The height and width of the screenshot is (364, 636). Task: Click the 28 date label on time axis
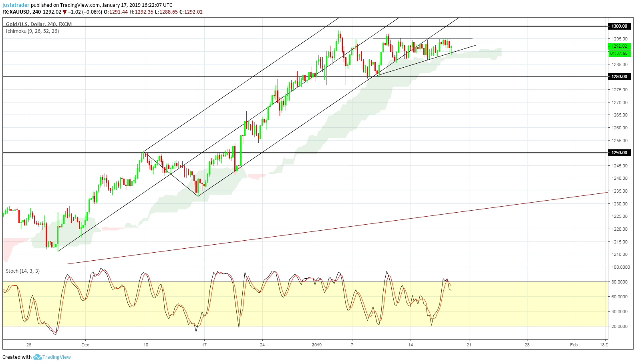click(x=527, y=345)
